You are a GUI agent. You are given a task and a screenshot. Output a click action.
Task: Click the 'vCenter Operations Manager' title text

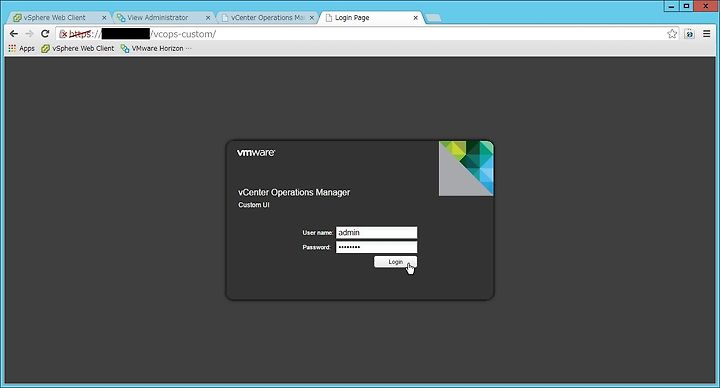pyautogui.click(x=294, y=192)
